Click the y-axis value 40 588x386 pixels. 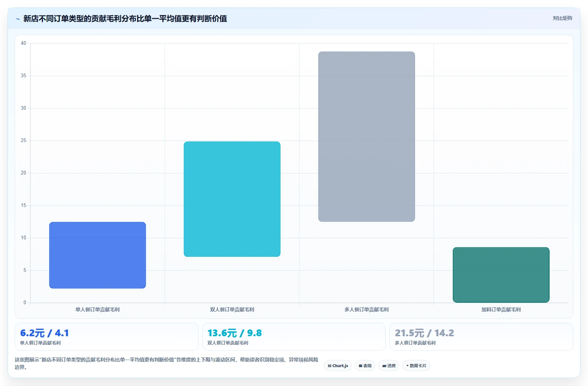click(23, 43)
